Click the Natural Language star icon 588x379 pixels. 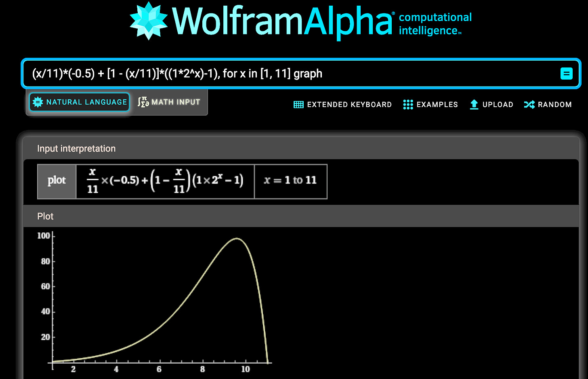[38, 102]
